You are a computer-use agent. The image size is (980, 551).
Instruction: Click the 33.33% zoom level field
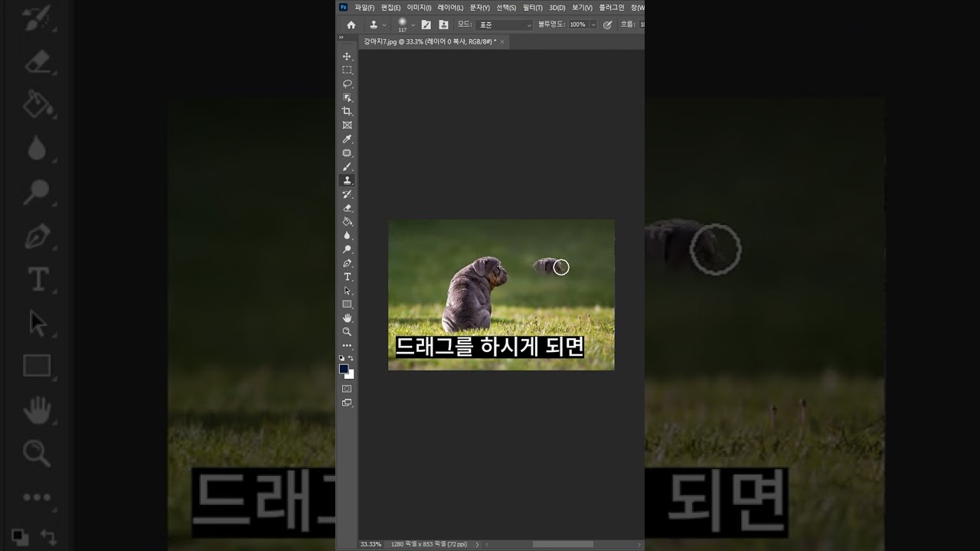tap(371, 544)
